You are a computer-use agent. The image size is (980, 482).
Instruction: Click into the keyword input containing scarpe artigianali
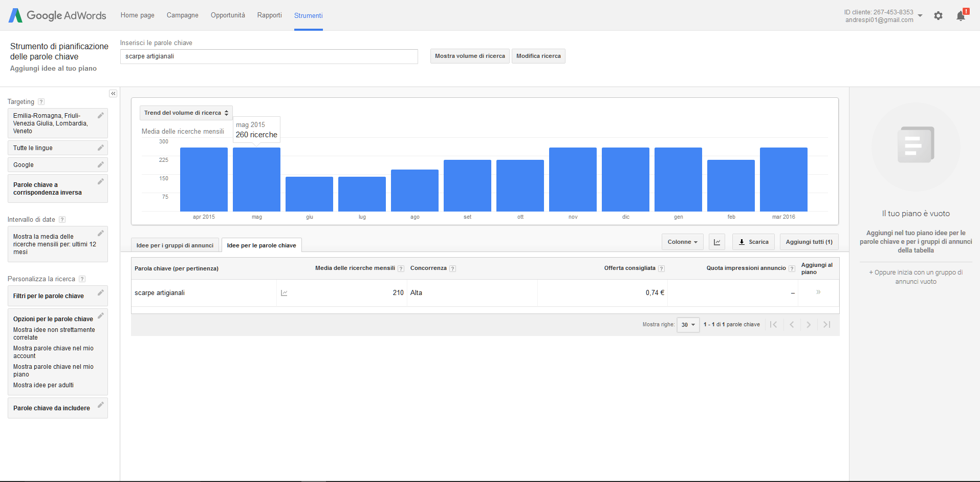(269, 56)
